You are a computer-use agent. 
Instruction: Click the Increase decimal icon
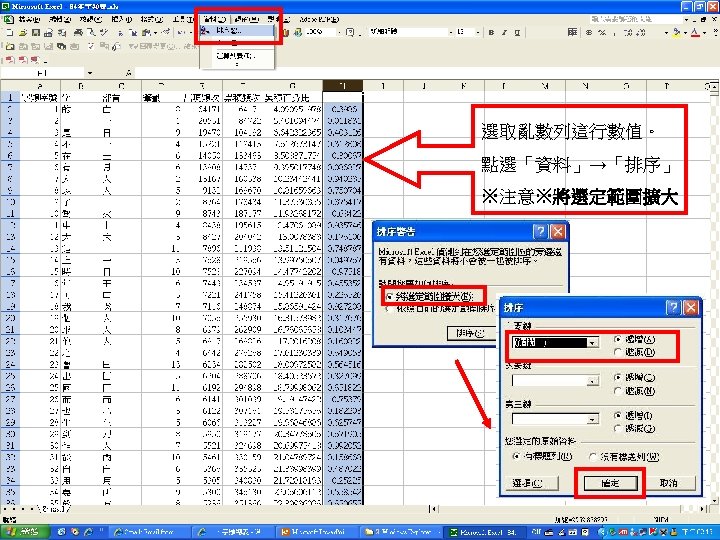tap(628, 33)
